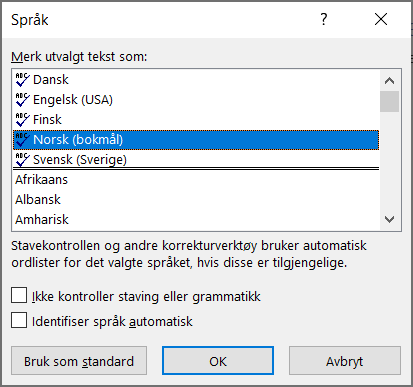Click the spell-check icon beside Dansk
This screenshot has height=387, width=413.
click(x=22, y=80)
